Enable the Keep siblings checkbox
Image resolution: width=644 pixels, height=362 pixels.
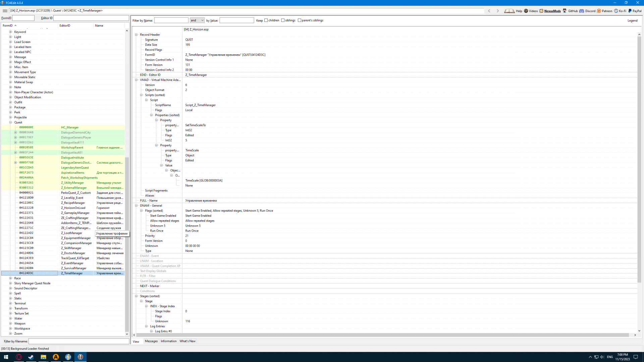coord(283,20)
